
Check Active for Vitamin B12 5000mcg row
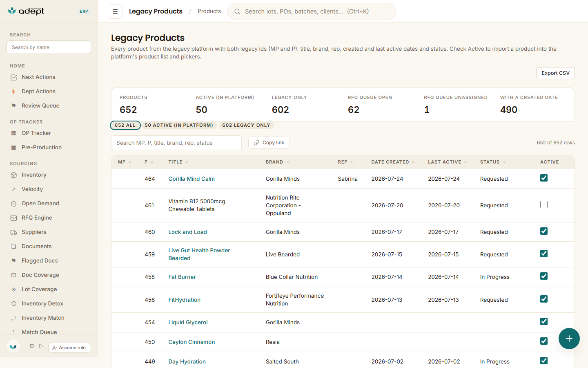coord(544,204)
